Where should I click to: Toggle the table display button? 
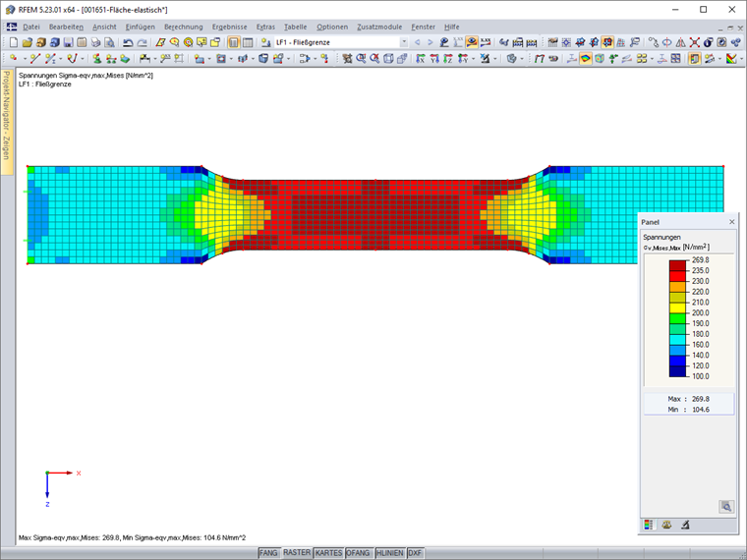click(248, 42)
